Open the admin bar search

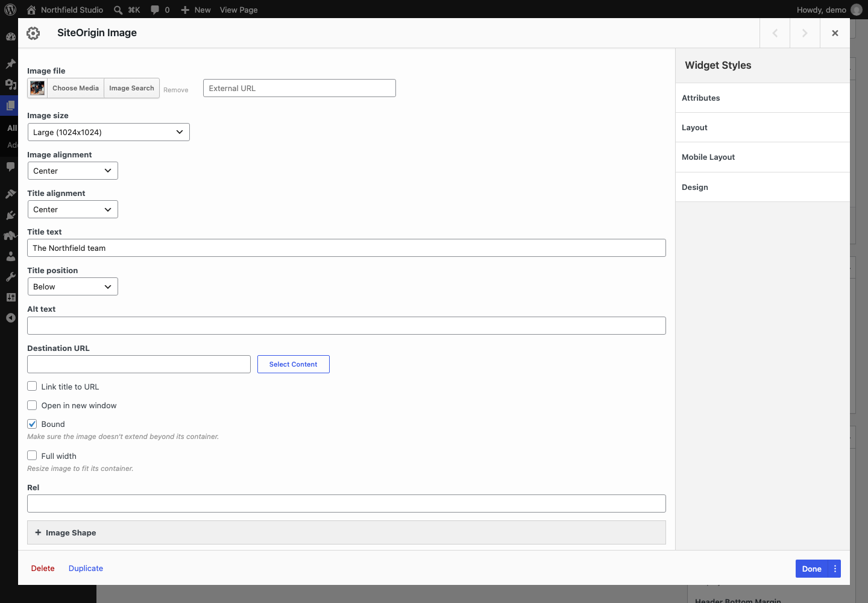127,10
